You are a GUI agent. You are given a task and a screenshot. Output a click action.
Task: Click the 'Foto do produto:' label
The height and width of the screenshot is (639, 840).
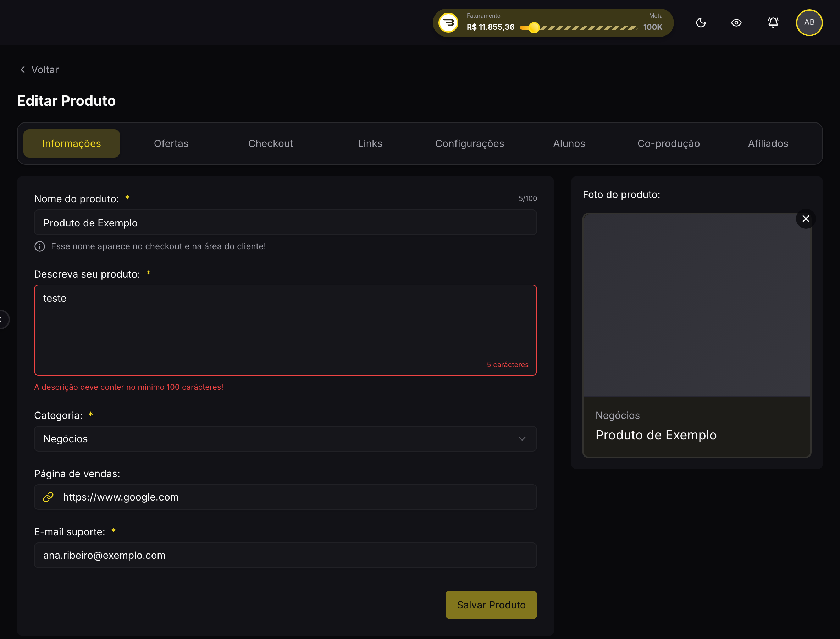(x=621, y=195)
